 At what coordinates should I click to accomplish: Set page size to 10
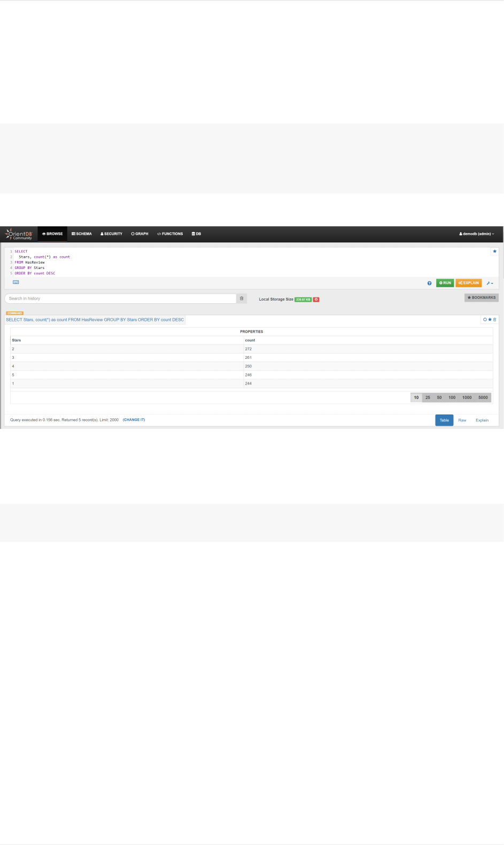tap(416, 397)
